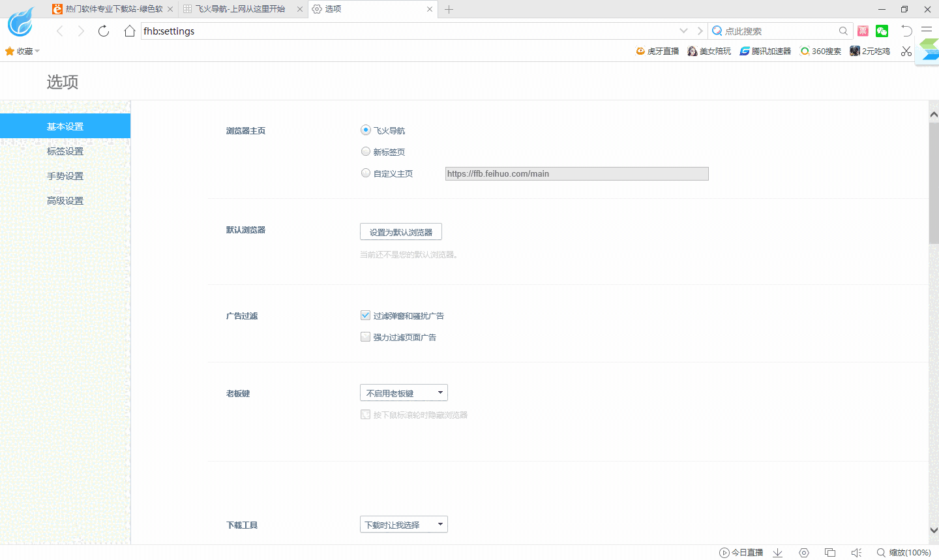Enable the 强力过滤页面广告 checkbox
This screenshot has height=560, width=939.
366,337
